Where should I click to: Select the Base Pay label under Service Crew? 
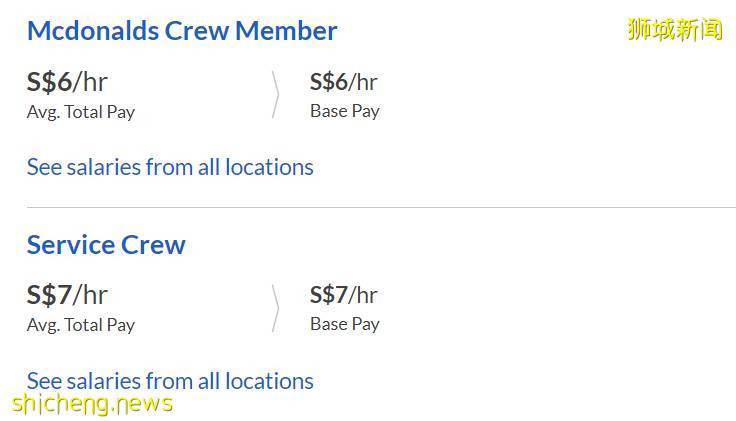(344, 324)
